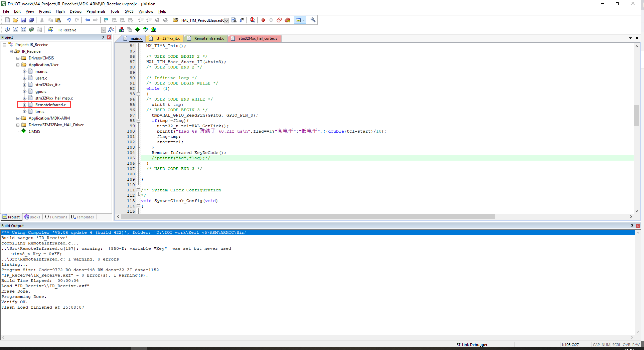Viewport: 644px width, 350px height.
Task: Open the HAL_TIM_PeriodElapsedC find dropdown
Action: click(x=226, y=20)
